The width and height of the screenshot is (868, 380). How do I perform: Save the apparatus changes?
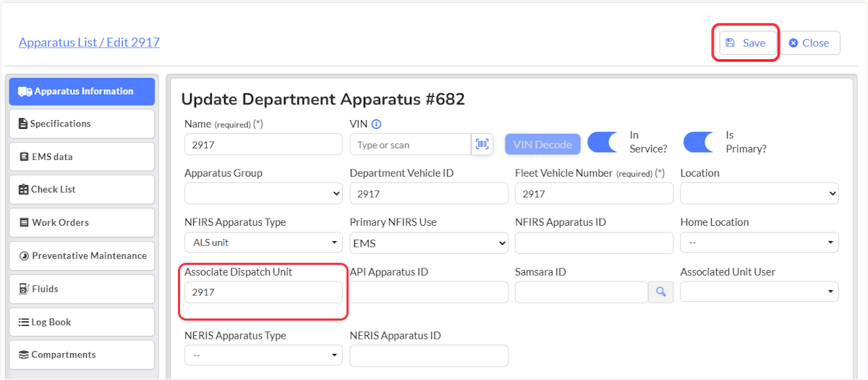747,43
